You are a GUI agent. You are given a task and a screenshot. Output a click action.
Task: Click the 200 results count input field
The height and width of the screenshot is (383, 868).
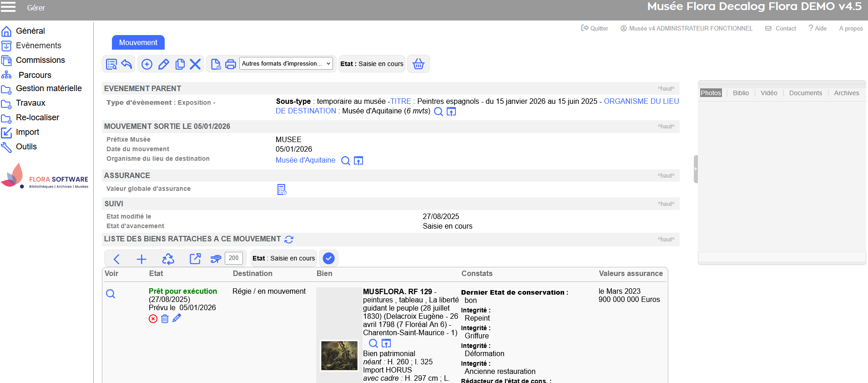click(233, 258)
